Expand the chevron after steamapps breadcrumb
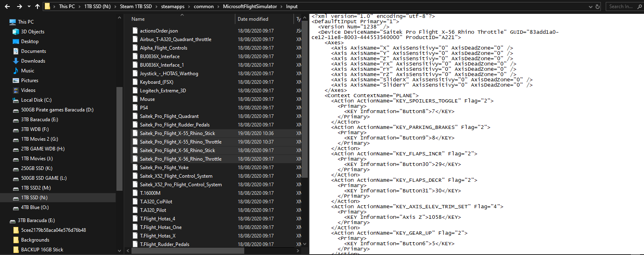The width and height of the screenshot is (644, 255). click(x=189, y=7)
